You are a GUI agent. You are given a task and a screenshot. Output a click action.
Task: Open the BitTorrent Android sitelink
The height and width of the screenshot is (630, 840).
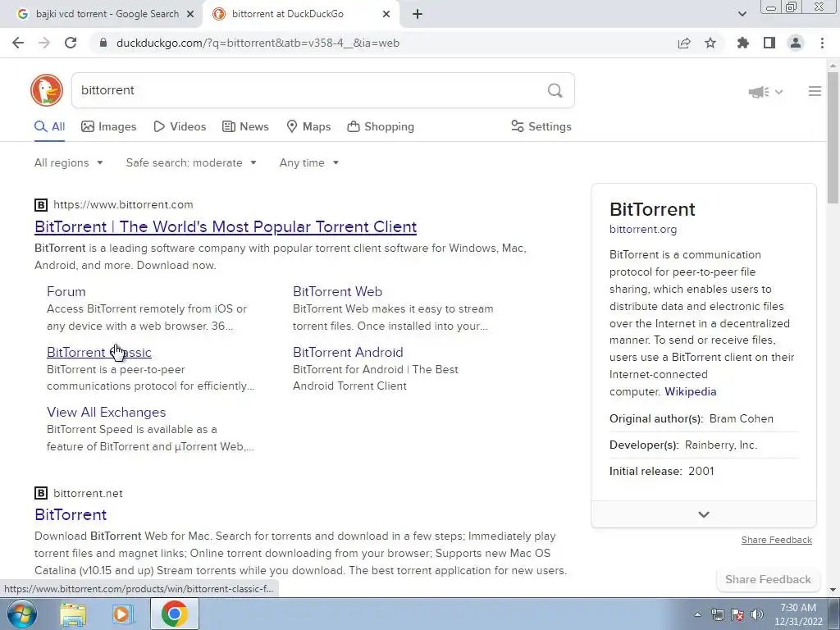pos(348,353)
